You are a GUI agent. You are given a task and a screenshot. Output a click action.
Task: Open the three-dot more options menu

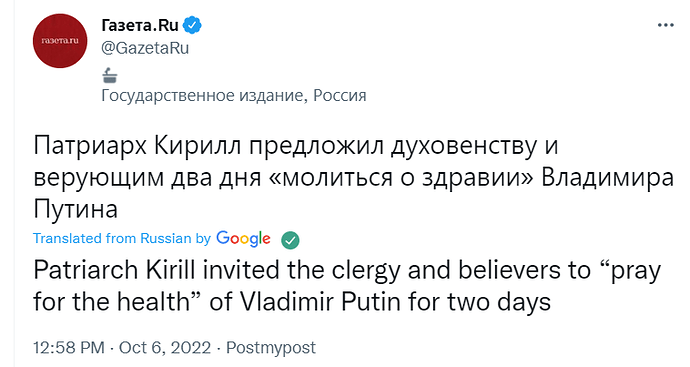click(x=665, y=25)
